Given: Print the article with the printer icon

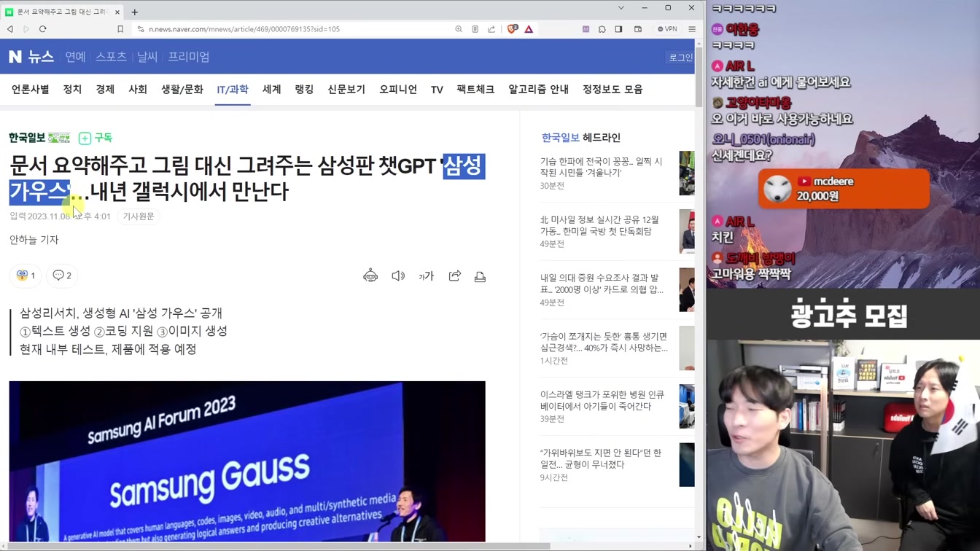Looking at the screenshot, I should pos(480,276).
